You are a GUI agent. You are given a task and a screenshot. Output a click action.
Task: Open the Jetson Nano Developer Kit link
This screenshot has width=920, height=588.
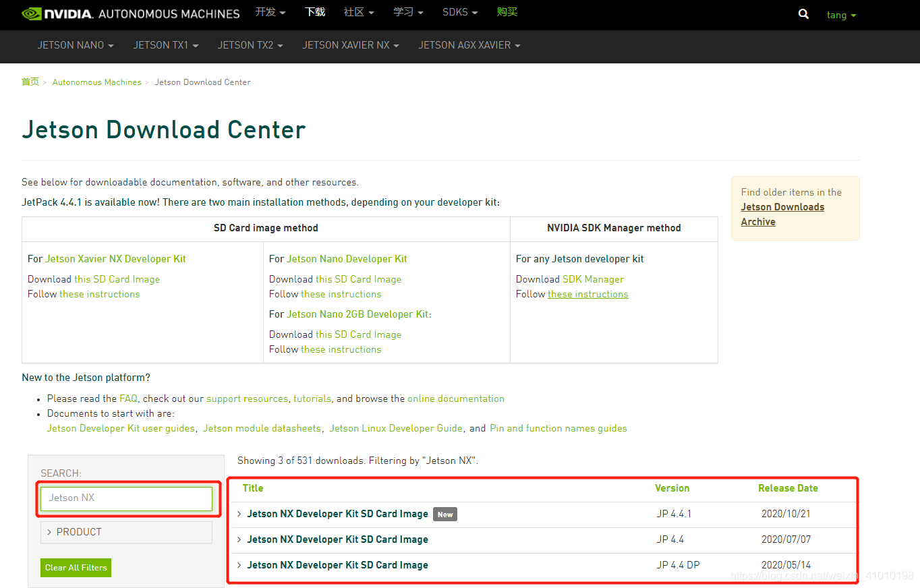point(347,259)
